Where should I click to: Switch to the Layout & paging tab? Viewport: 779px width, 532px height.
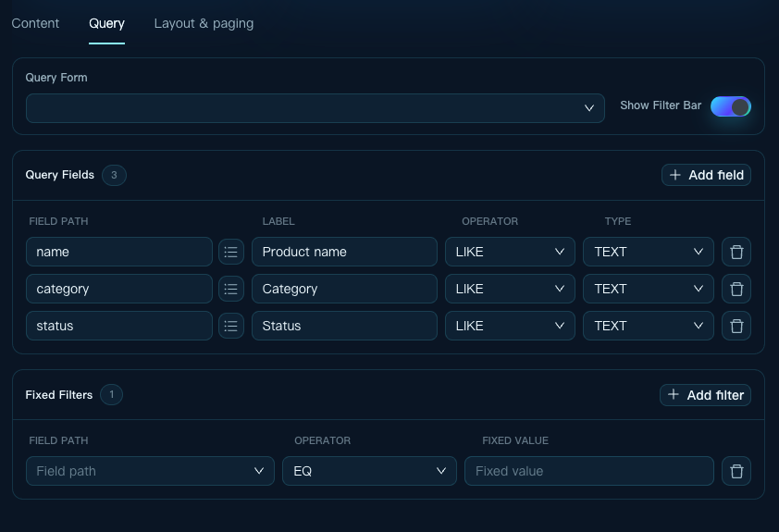(204, 23)
